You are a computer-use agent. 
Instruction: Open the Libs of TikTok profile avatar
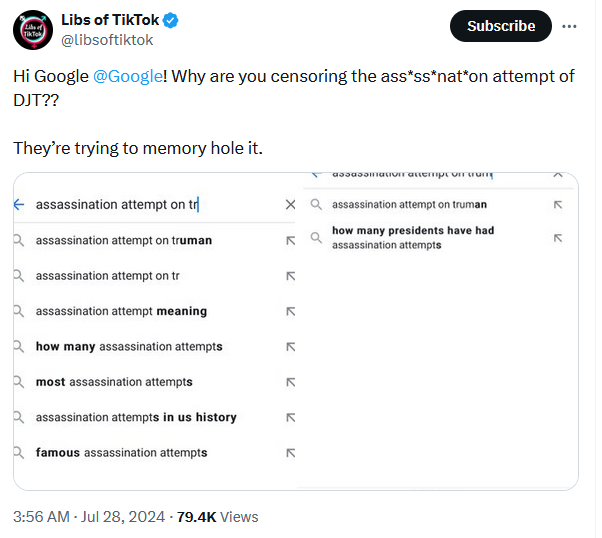[33, 30]
